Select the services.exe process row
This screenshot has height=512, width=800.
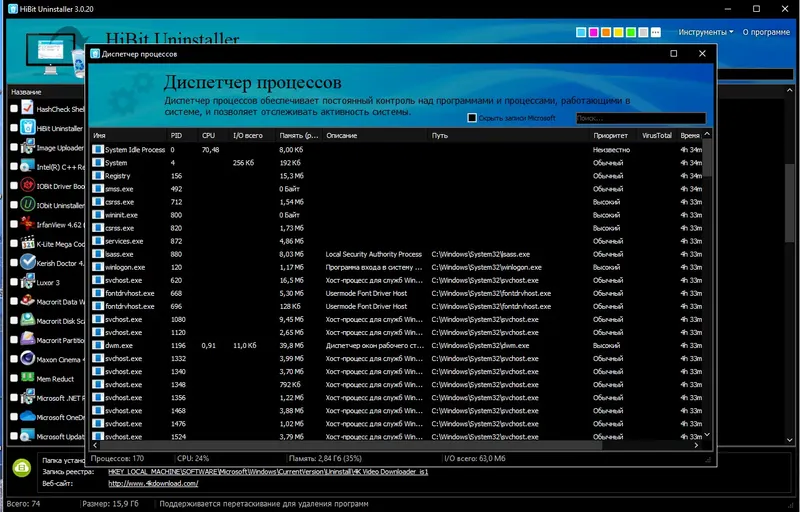(x=396, y=241)
